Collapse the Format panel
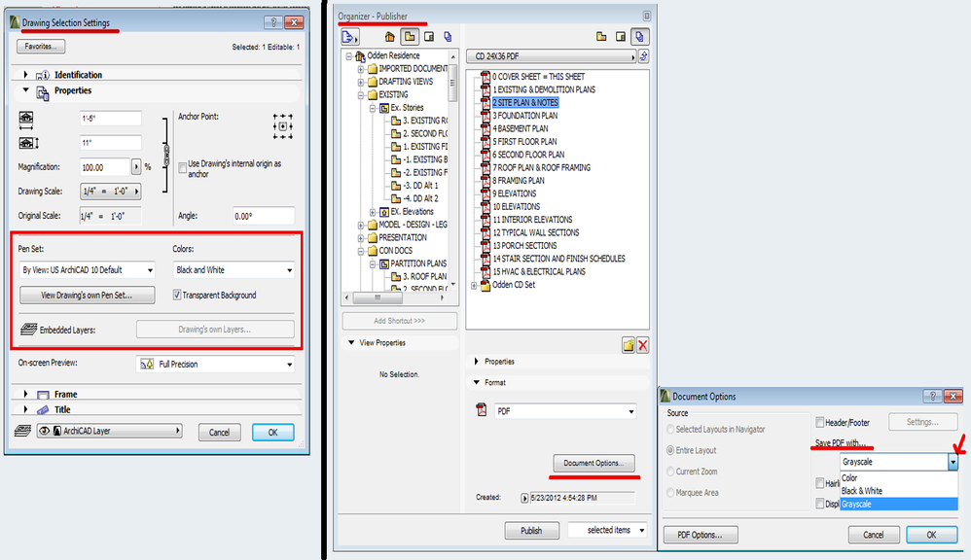This screenshot has width=971, height=560. click(476, 382)
